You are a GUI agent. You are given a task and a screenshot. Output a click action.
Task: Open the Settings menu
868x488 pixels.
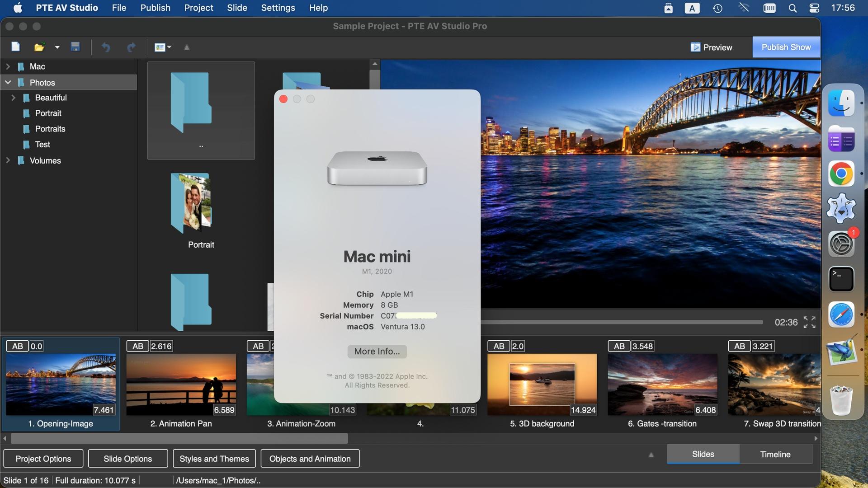(278, 8)
